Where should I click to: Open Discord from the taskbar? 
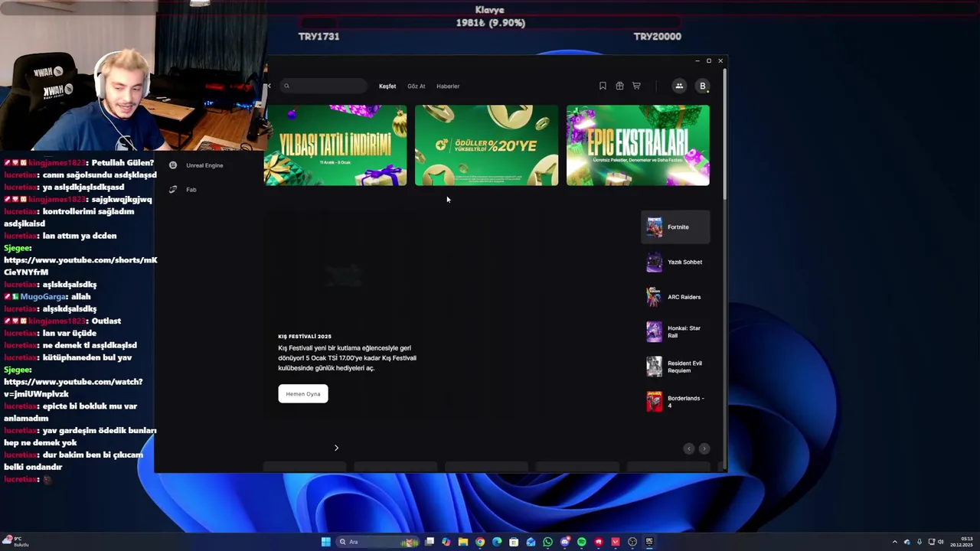coord(565,542)
